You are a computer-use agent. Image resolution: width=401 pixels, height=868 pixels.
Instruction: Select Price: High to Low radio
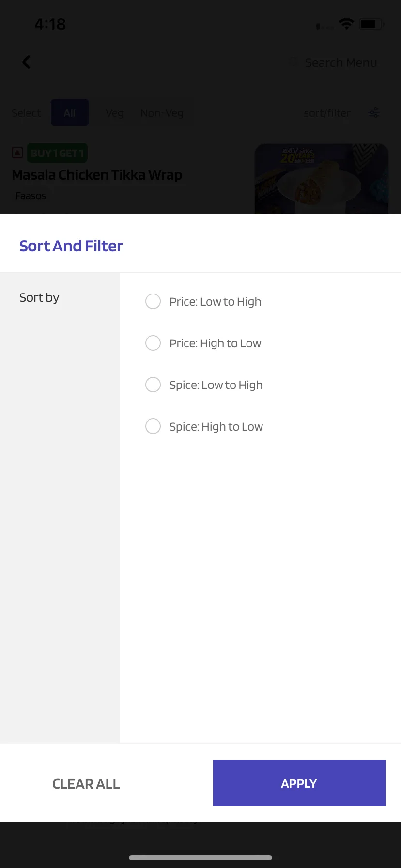pyautogui.click(x=153, y=343)
